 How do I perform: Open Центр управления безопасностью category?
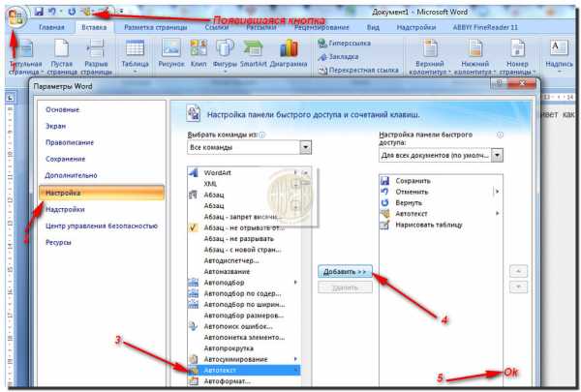pyautogui.click(x=101, y=226)
